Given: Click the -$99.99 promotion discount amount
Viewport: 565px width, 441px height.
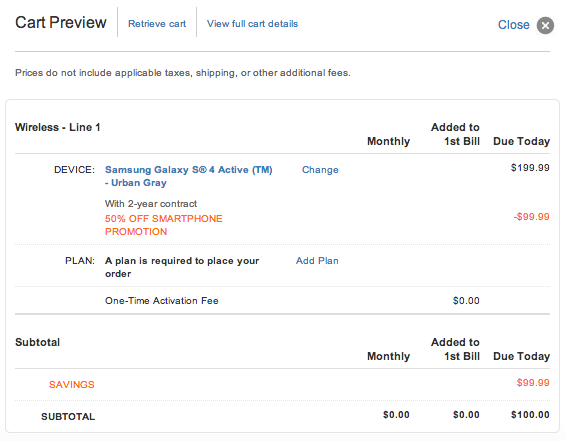Looking at the screenshot, I should 531,217.
